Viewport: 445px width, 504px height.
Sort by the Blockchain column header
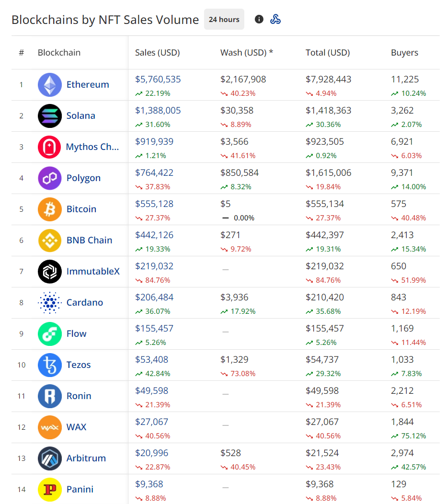coord(59,53)
